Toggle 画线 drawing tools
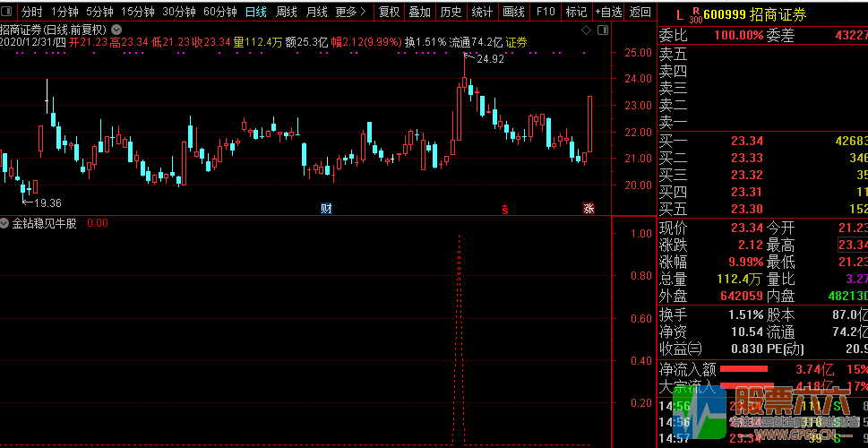868x448 pixels. click(x=513, y=13)
